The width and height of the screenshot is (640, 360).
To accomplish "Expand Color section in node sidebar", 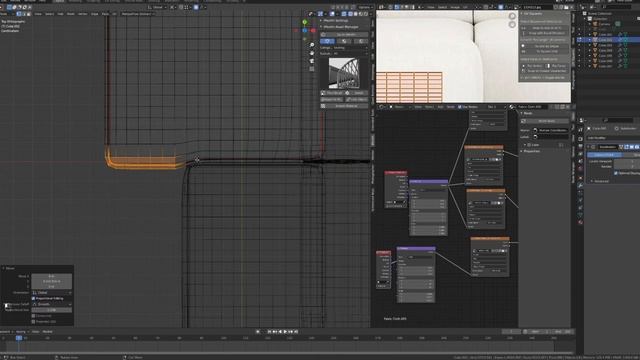I will [x=533, y=145].
